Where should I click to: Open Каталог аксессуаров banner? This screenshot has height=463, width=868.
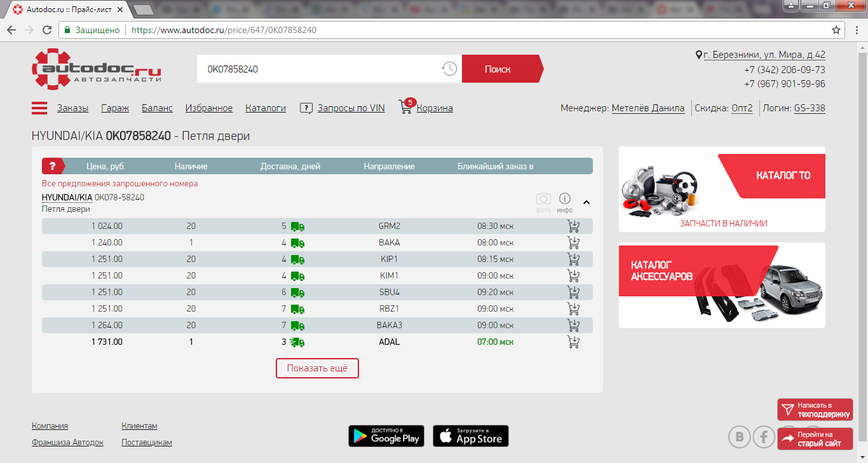point(722,285)
